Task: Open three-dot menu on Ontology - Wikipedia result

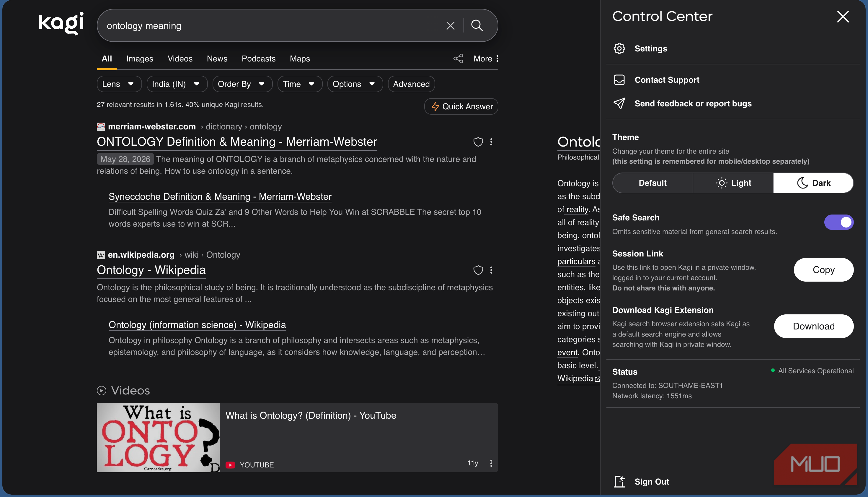Action: click(x=491, y=270)
